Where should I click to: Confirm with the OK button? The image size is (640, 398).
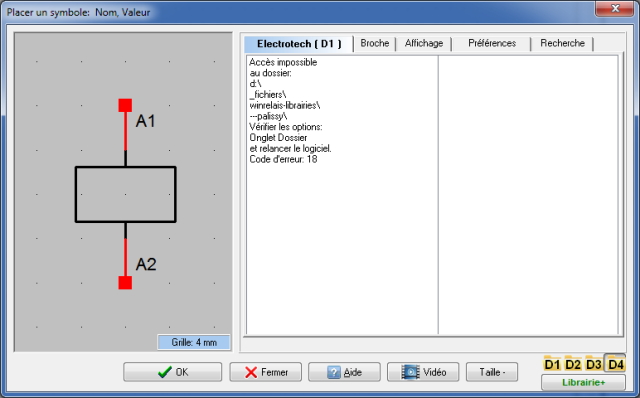point(173,372)
